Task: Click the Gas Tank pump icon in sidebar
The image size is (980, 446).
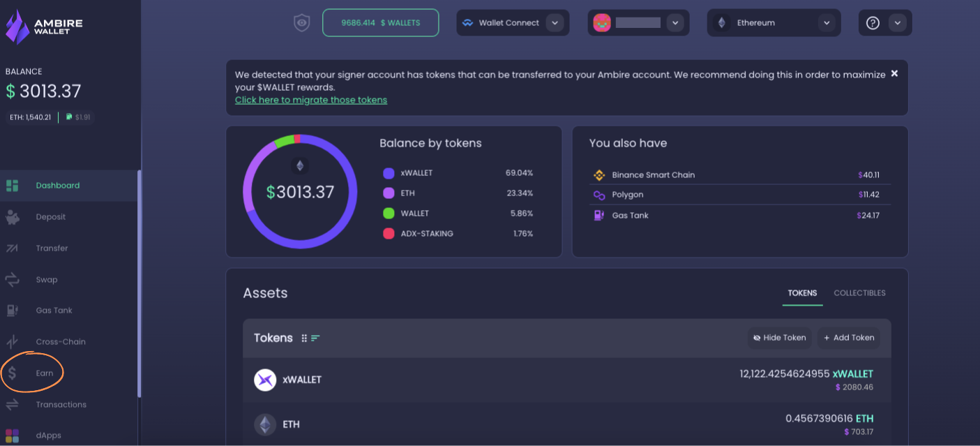Action: [x=13, y=311]
